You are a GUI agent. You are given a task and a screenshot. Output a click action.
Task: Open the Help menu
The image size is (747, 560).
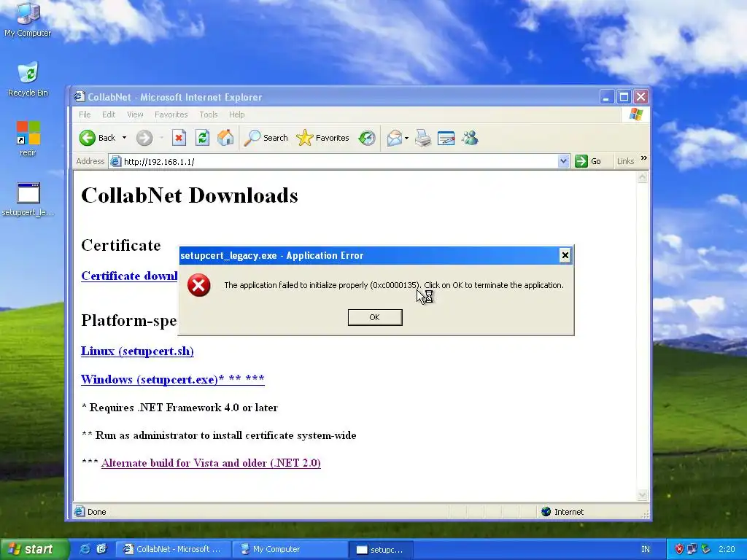click(x=237, y=114)
